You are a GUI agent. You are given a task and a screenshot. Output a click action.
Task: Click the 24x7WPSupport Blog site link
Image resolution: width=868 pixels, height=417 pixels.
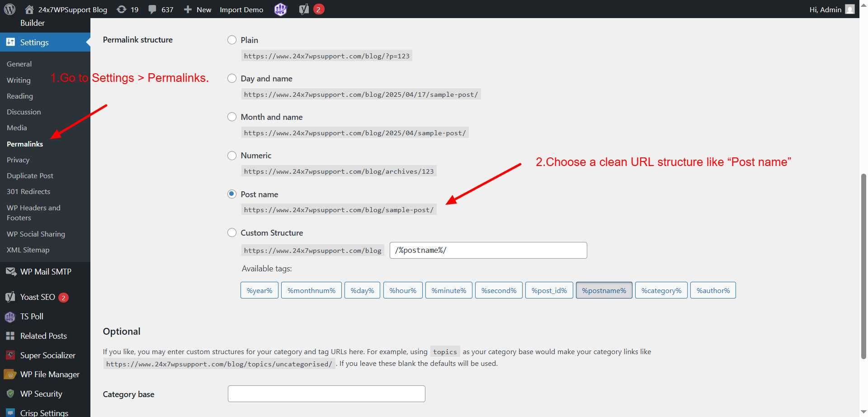click(72, 9)
